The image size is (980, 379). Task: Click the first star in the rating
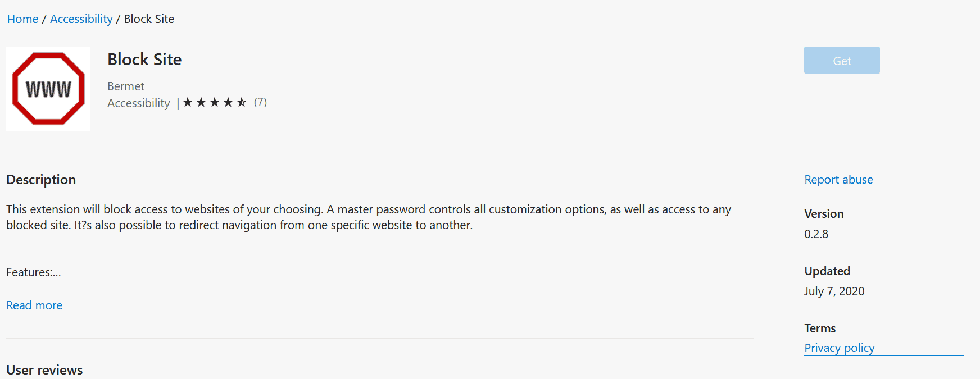[188, 102]
